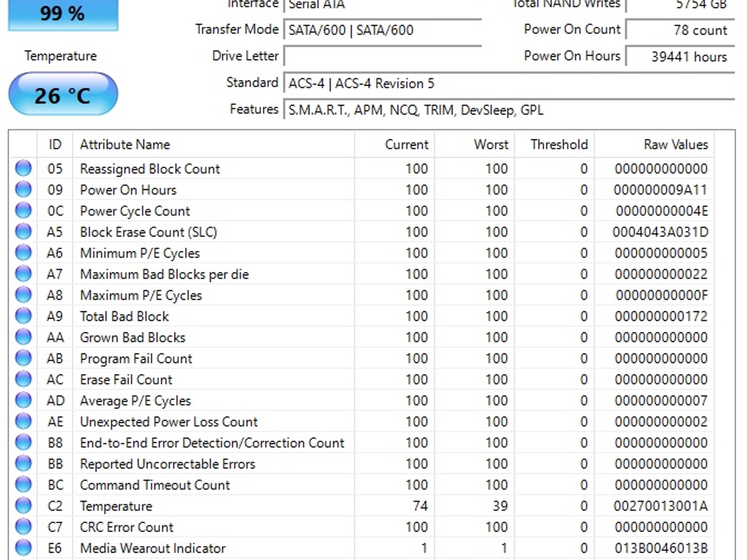Select the Media Wearout Indicator attribute name

[153, 548]
